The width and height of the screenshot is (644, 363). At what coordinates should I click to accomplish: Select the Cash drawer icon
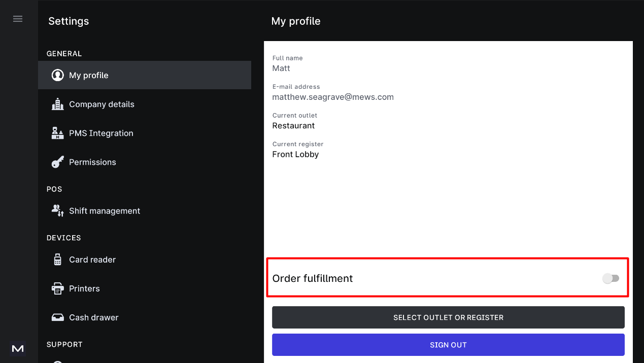[x=57, y=317]
